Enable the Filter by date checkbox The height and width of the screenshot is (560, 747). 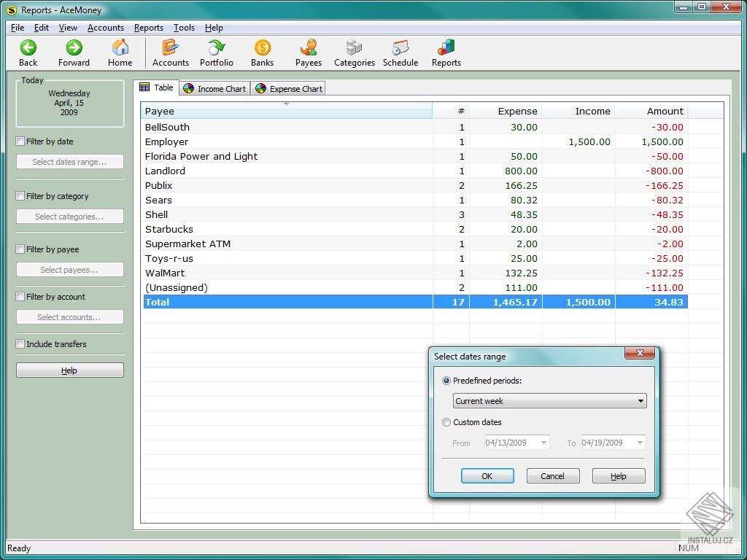[x=20, y=141]
